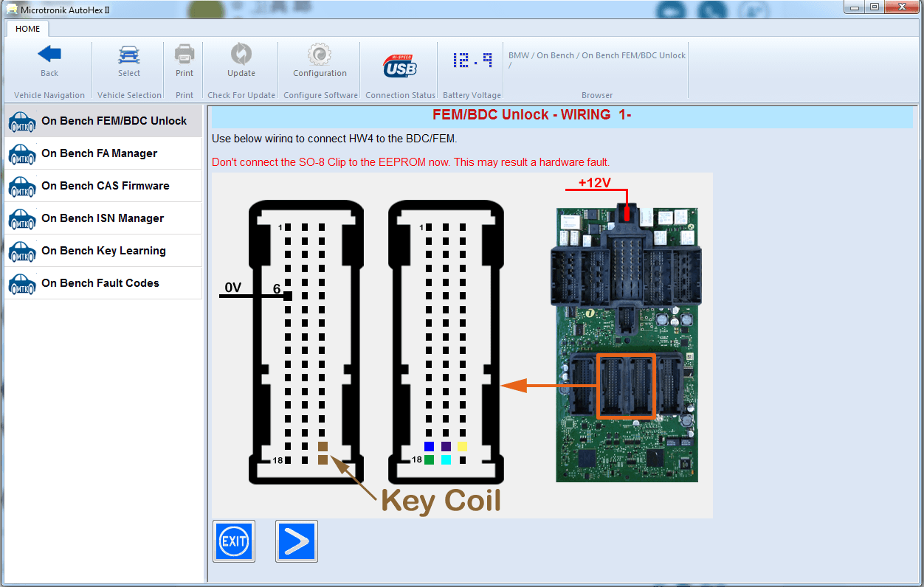This screenshot has height=587, width=924.
Task: Open On Bench Key Learning
Action: (103, 251)
